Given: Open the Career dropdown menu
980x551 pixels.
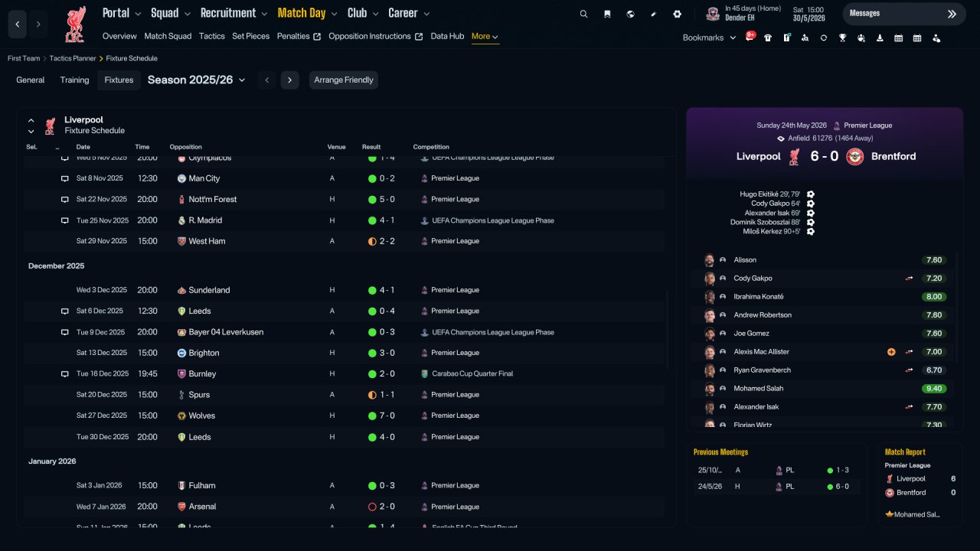Looking at the screenshot, I should click(x=409, y=13).
